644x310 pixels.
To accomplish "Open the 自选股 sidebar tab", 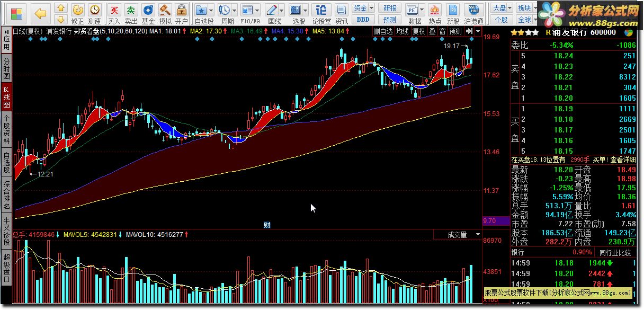I will click(x=6, y=163).
